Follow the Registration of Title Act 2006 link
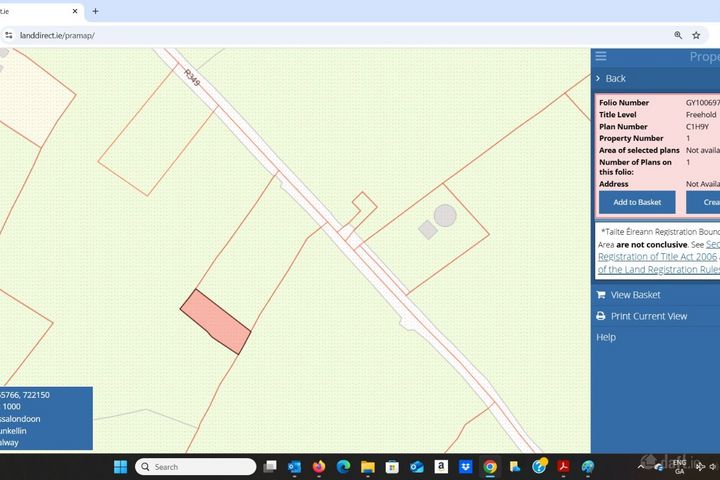 [x=657, y=257]
